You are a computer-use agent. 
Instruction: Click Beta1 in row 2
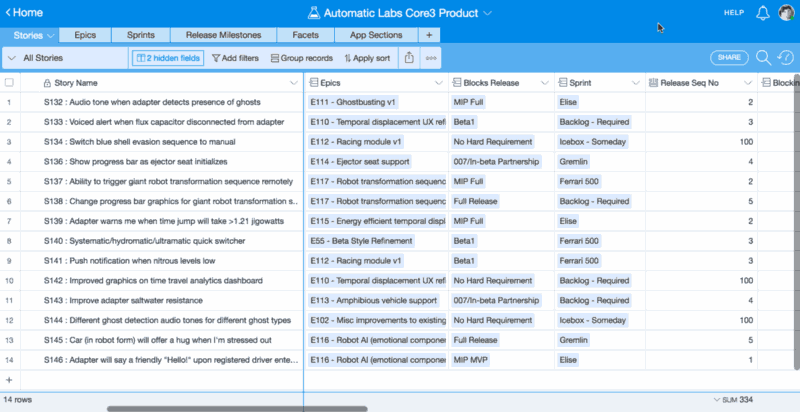(x=464, y=122)
